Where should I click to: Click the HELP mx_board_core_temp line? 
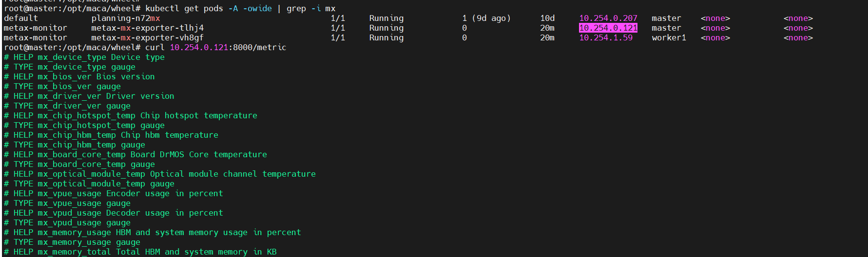click(x=135, y=154)
